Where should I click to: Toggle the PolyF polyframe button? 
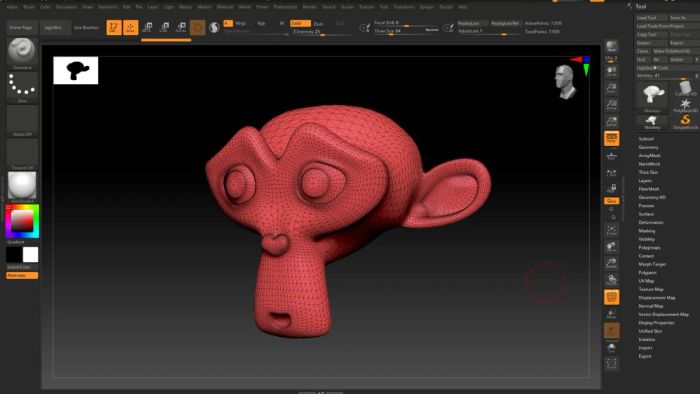click(612, 297)
